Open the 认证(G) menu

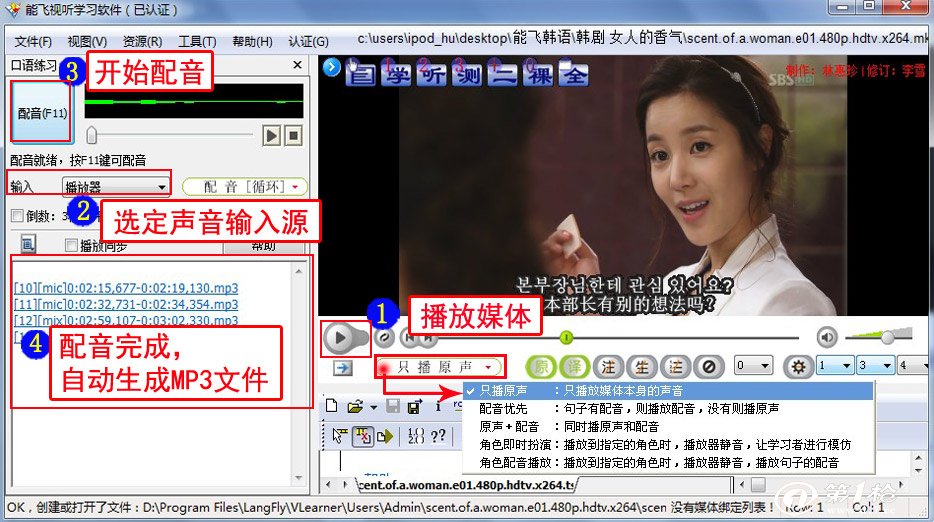coord(308,42)
